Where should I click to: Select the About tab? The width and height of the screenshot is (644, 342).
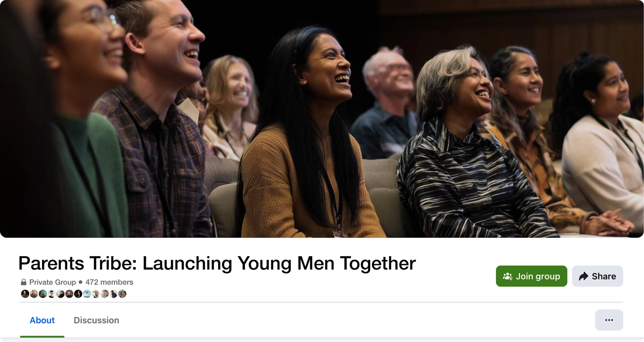pos(42,320)
